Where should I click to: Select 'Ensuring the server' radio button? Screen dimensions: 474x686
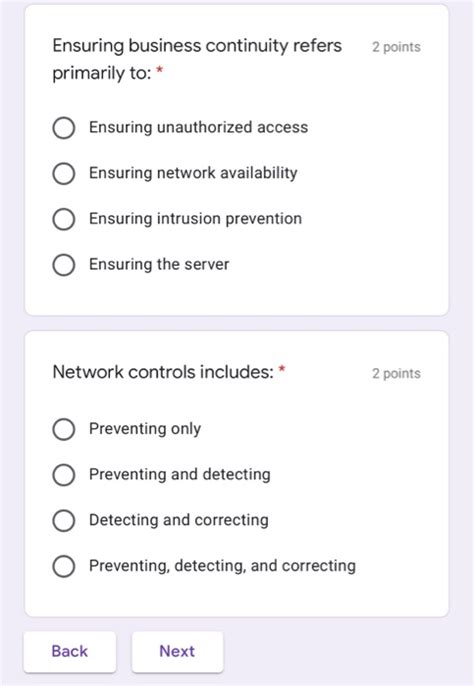click(x=64, y=265)
